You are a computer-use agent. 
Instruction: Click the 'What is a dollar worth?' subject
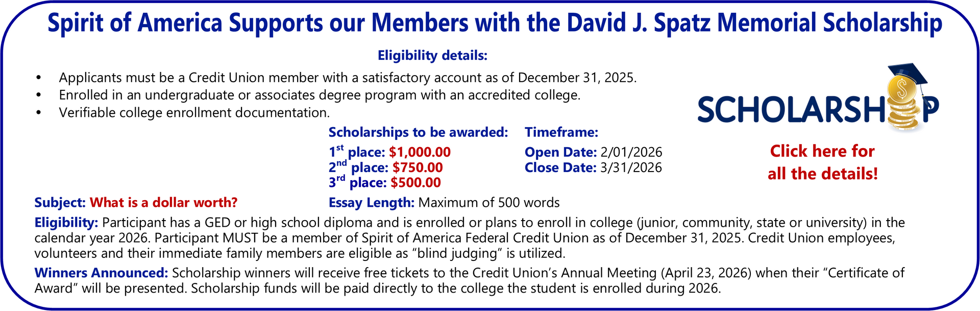tap(163, 203)
